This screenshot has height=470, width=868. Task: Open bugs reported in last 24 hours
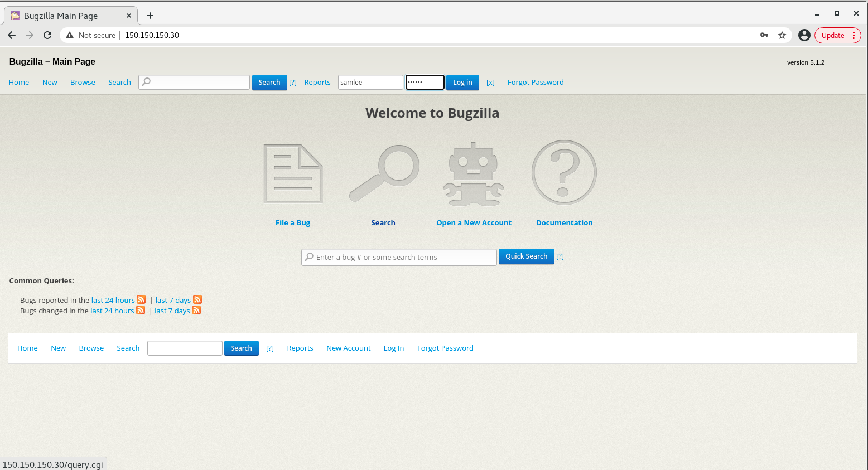[x=113, y=300]
